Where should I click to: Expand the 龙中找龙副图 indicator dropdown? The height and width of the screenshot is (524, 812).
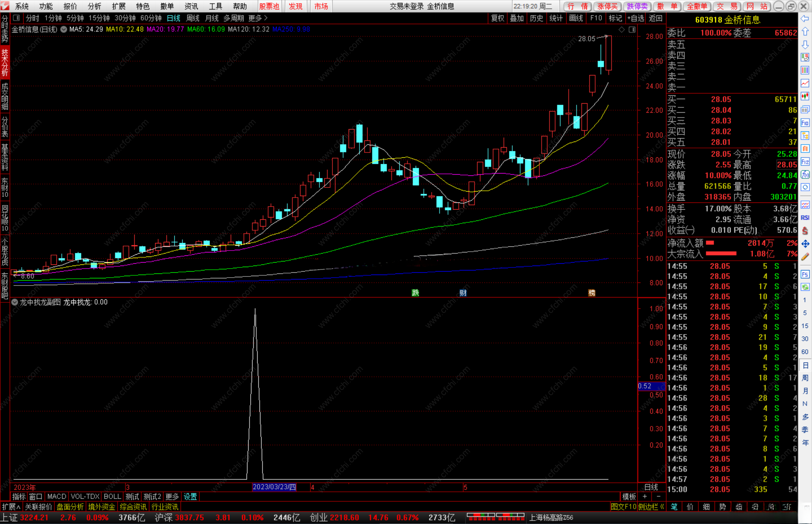coord(15,302)
